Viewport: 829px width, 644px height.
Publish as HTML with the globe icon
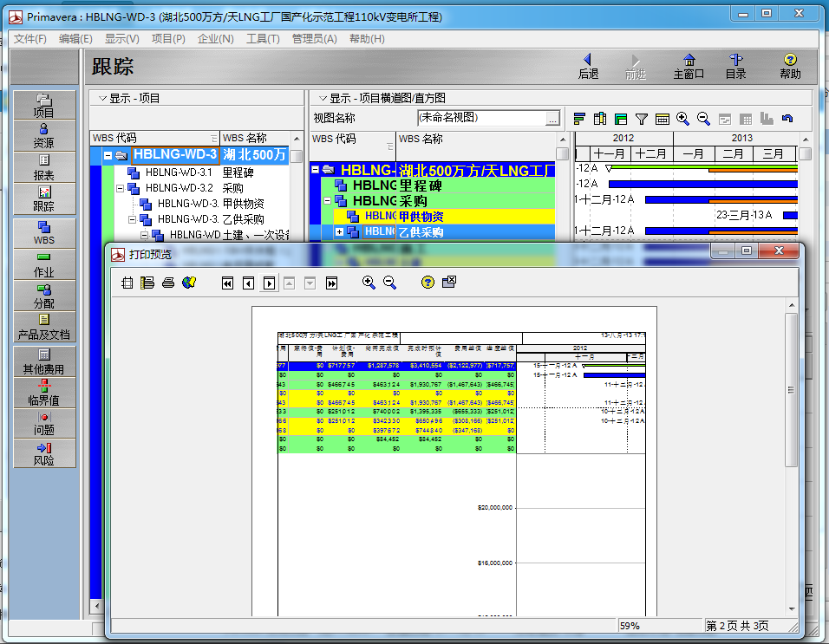tap(189, 283)
